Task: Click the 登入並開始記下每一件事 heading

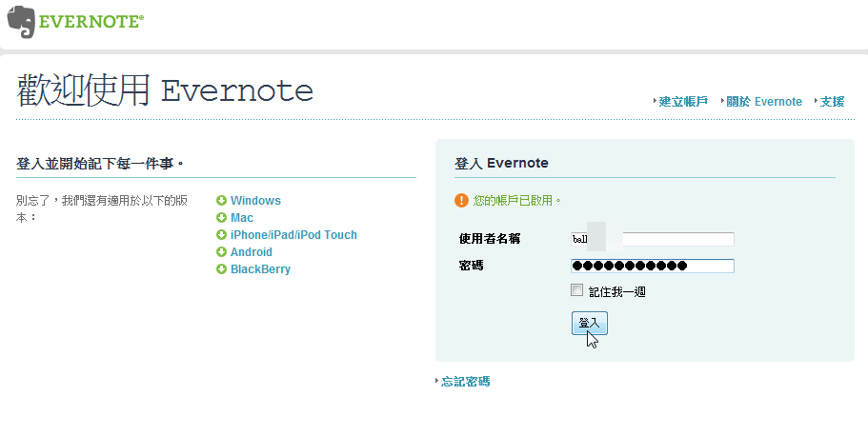Action: 100,164
